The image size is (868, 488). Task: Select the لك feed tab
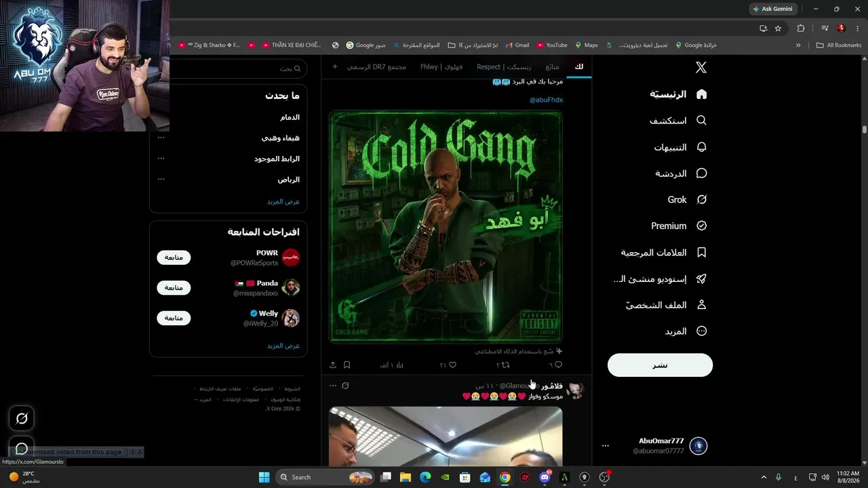578,66
